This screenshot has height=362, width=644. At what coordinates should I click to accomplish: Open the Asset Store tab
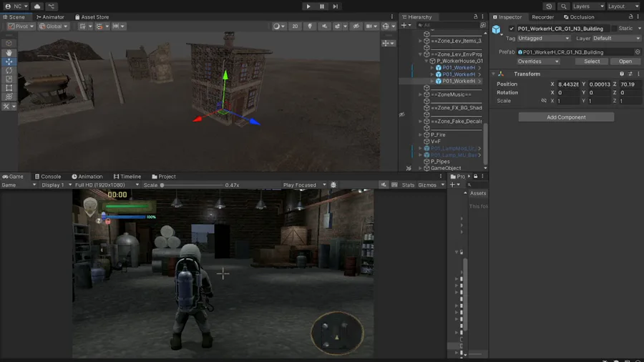point(92,17)
